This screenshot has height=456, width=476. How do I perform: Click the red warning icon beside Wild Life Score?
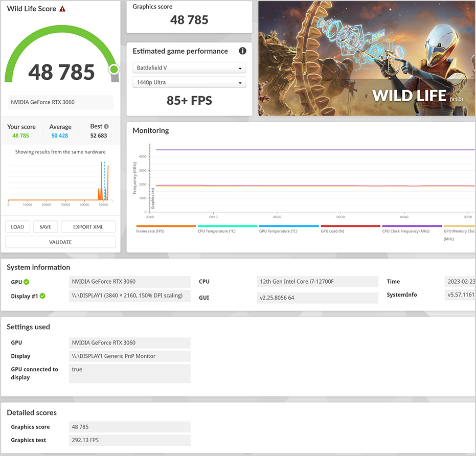tap(62, 9)
